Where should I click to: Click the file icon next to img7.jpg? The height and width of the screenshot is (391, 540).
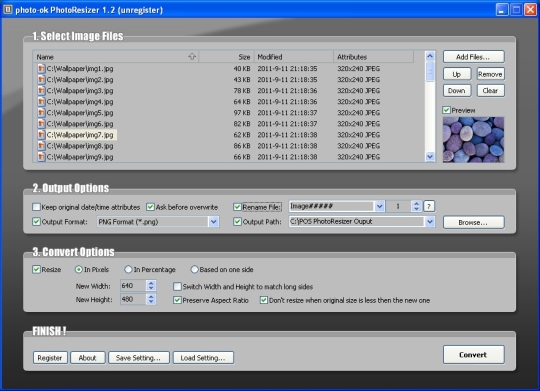41,135
